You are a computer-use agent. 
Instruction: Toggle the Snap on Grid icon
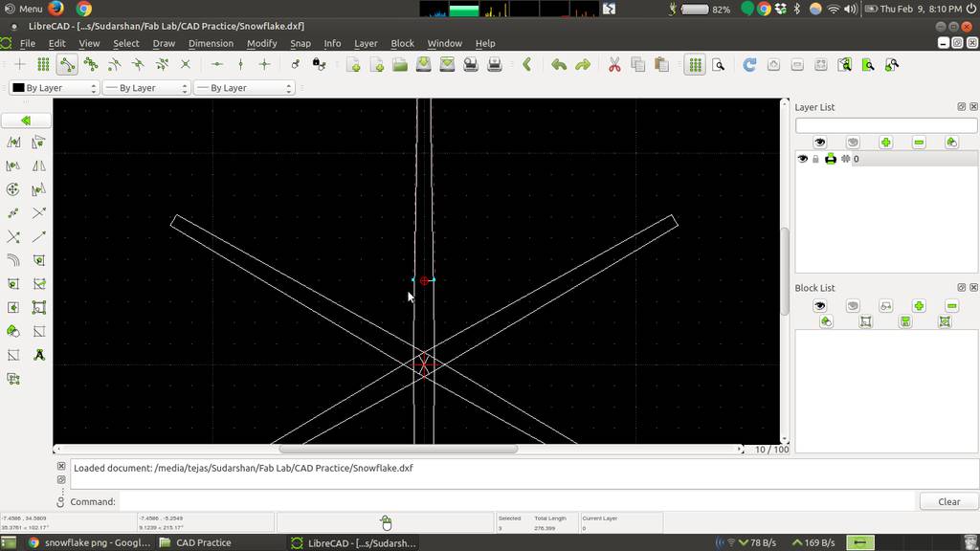pos(43,64)
